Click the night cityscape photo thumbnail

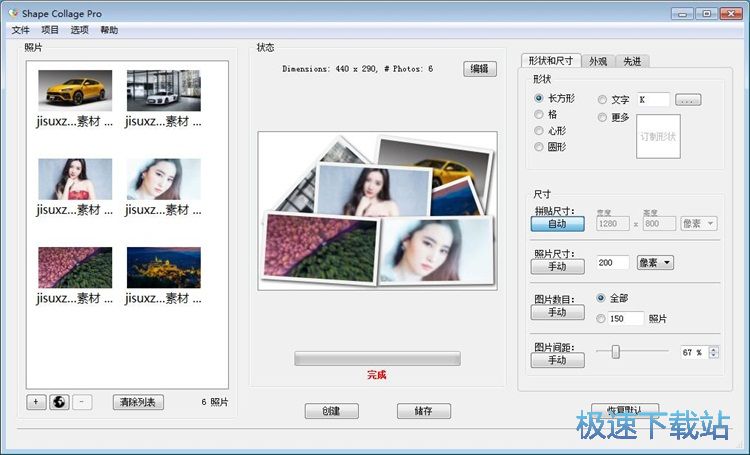coord(163,268)
